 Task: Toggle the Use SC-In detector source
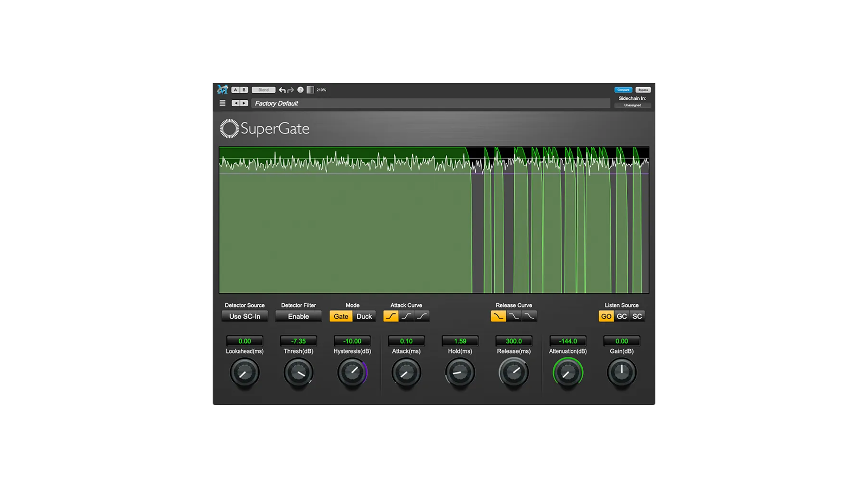coord(245,316)
